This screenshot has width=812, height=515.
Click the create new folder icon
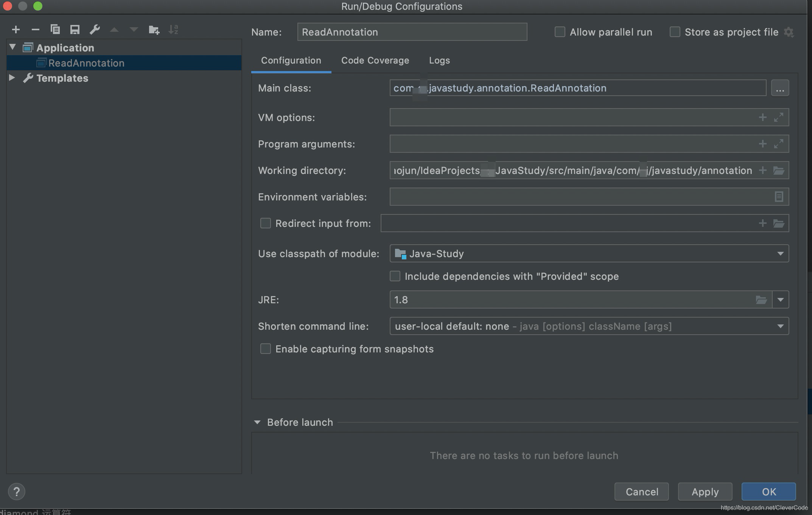click(154, 29)
